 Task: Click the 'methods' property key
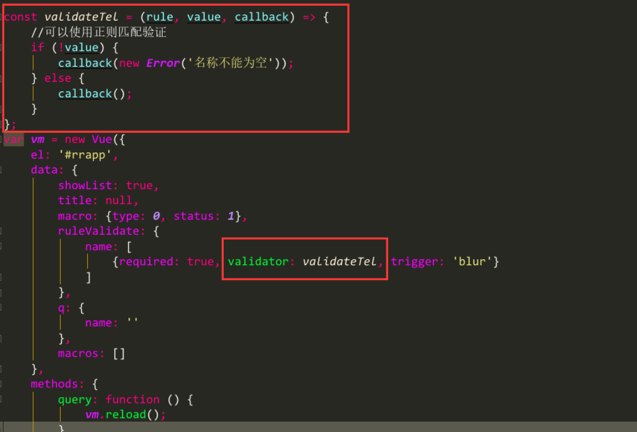click(54, 384)
